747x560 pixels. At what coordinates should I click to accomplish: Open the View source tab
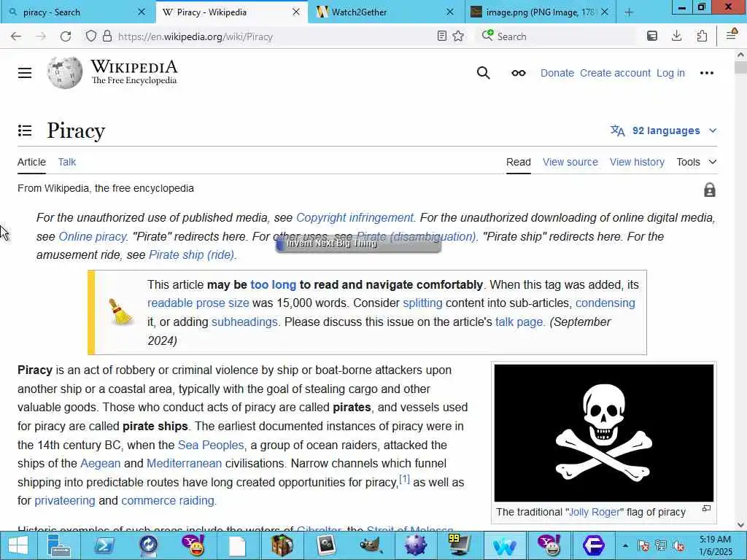click(570, 162)
